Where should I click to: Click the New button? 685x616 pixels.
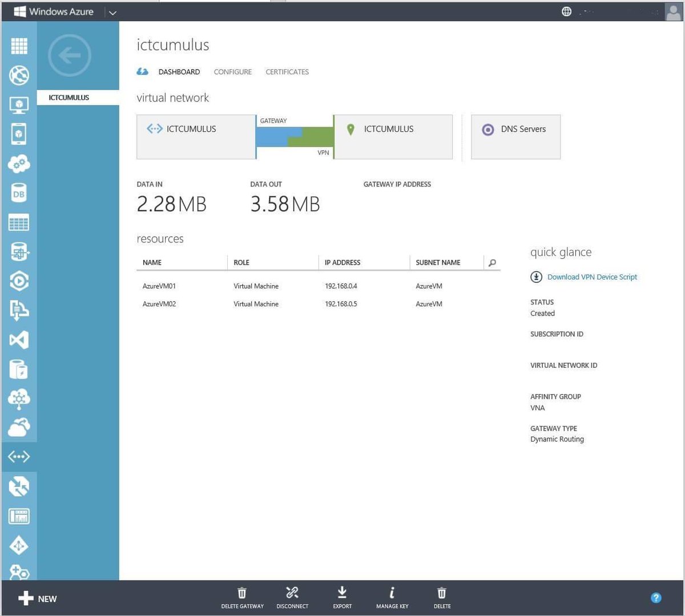pos(38,598)
